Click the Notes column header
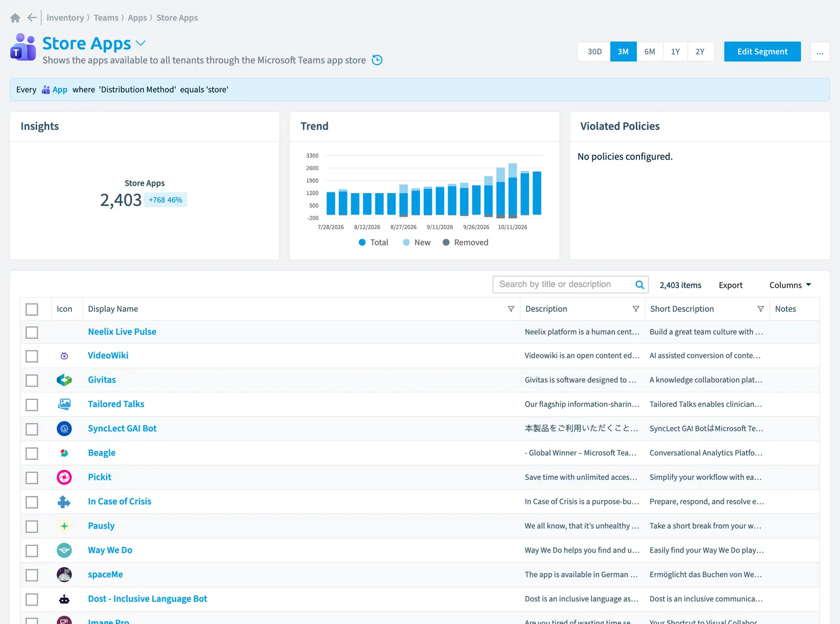Viewport: 840px width, 624px height. point(785,309)
